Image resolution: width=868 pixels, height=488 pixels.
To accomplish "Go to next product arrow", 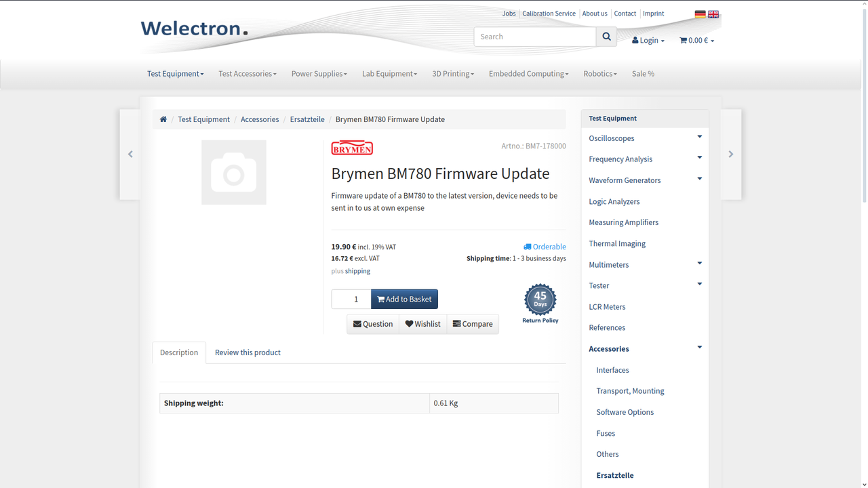I will [731, 155].
